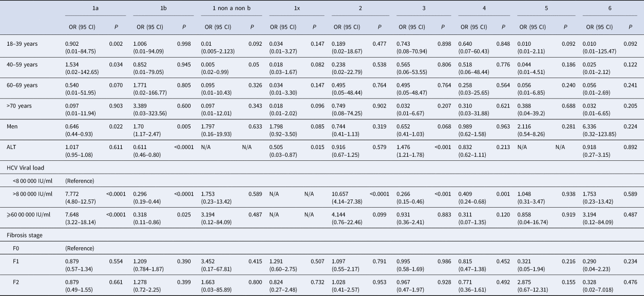
Task: Click the 1a genotype column header
Action: point(93,9)
